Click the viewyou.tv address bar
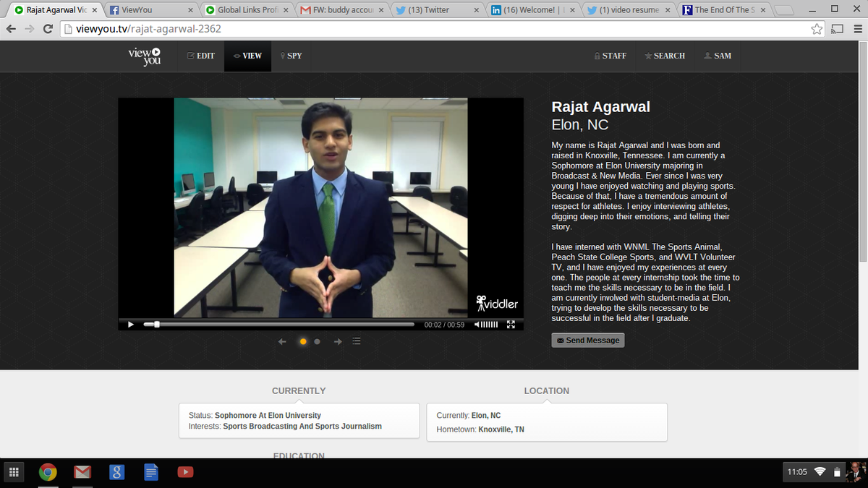Viewport: 868px width, 488px height. [x=434, y=30]
